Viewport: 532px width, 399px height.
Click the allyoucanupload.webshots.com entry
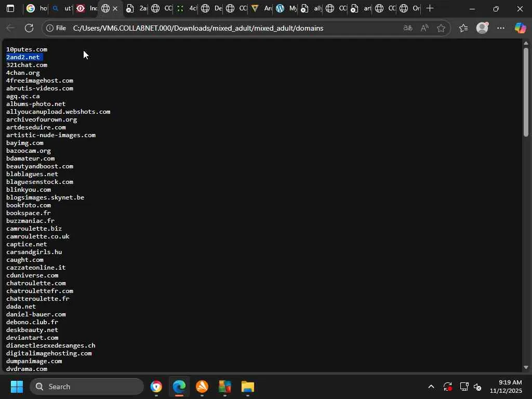[58, 112]
